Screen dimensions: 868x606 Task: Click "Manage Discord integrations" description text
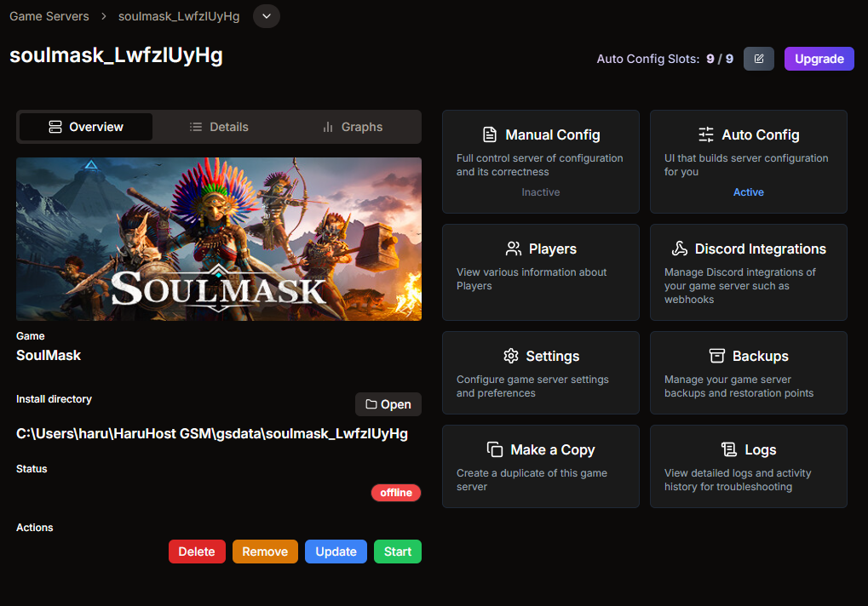(x=740, y=286)
